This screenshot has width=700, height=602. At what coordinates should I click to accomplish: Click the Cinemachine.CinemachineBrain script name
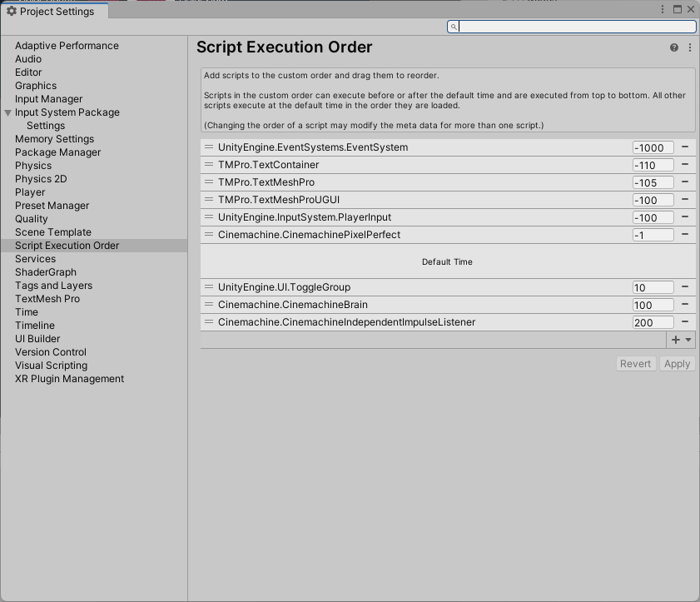click(293, 305)
